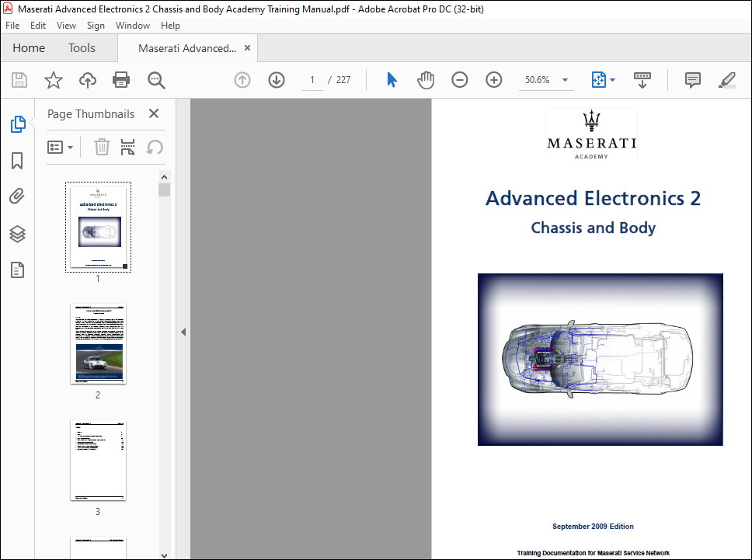
Task: Open Page Thumbnails sidebar icon
Action: pyautogui.click(x=18, y=124)
